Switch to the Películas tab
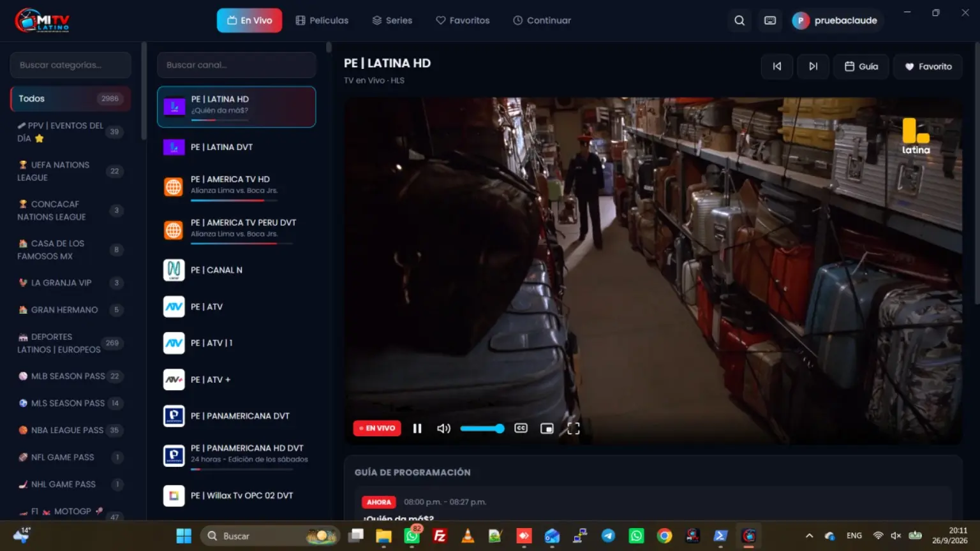Viewport: 980px width, 551px height. pyautogui.click(x=322, y=20)
